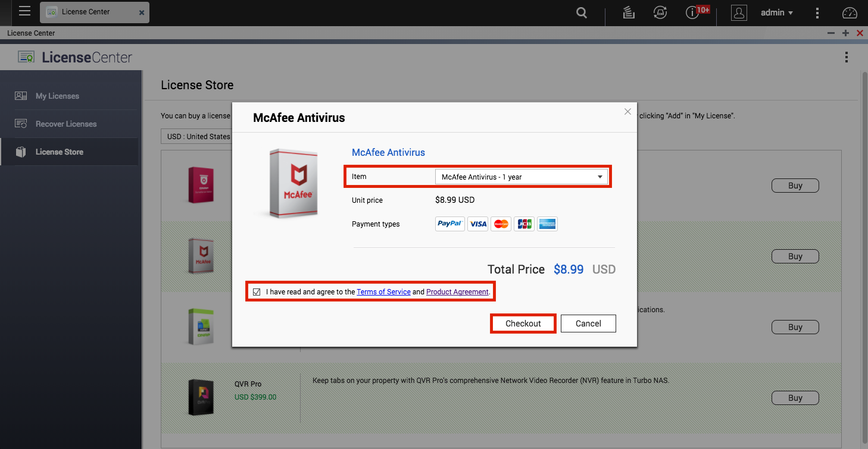Open the Item dropdown McAfee Antivirus - 1 year

coord(521,177)
